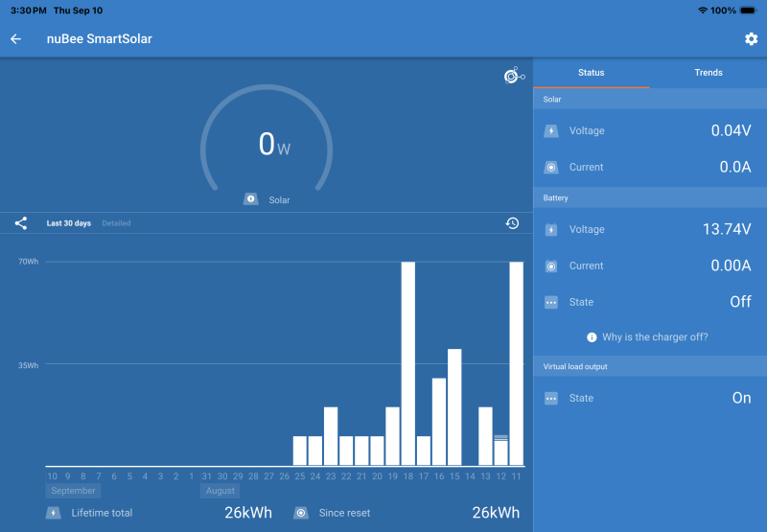The height and width of the screenshot is (532, 767).
Task: Tap the Solar panel icon under gauge
Action: [x=251, y=199]
